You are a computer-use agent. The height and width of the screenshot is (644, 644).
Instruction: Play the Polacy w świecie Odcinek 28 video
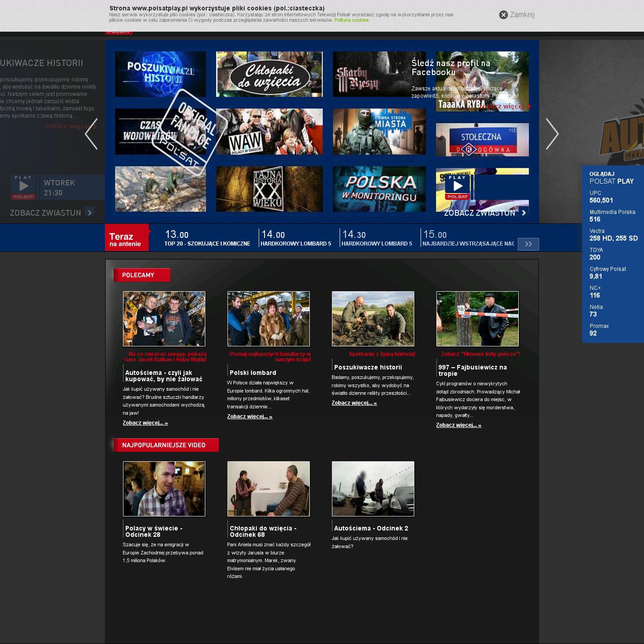164,489
